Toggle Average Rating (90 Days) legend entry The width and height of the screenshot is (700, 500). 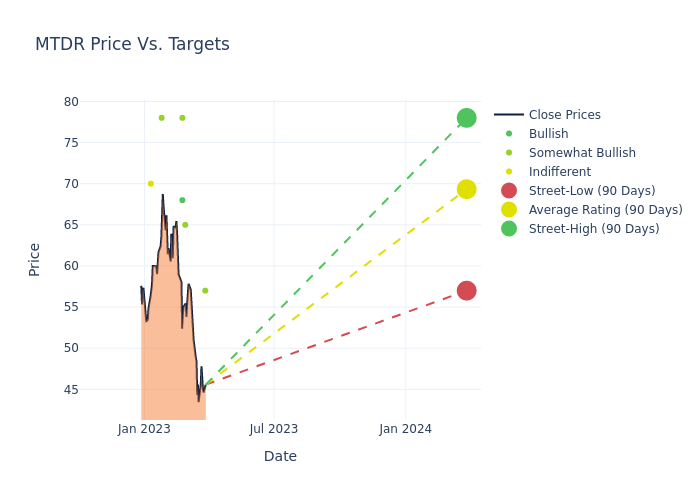[605, 210]
